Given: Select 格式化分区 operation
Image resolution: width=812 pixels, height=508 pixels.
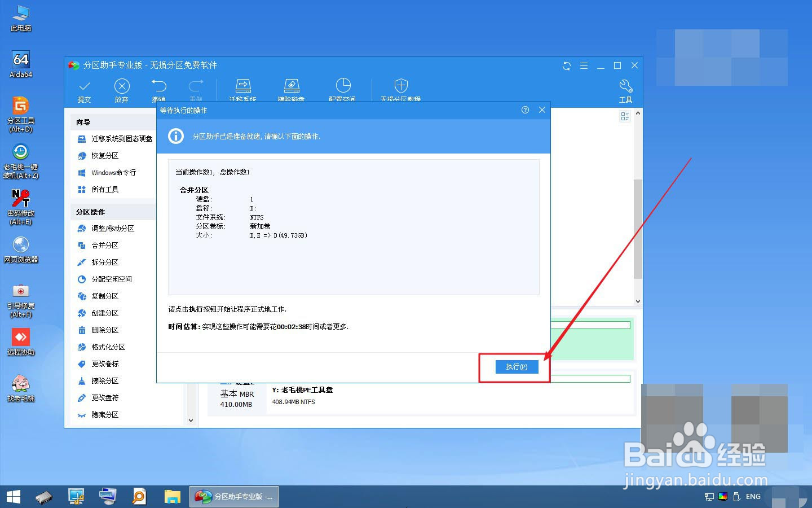Looking at the screenshot, I should 101,347.
